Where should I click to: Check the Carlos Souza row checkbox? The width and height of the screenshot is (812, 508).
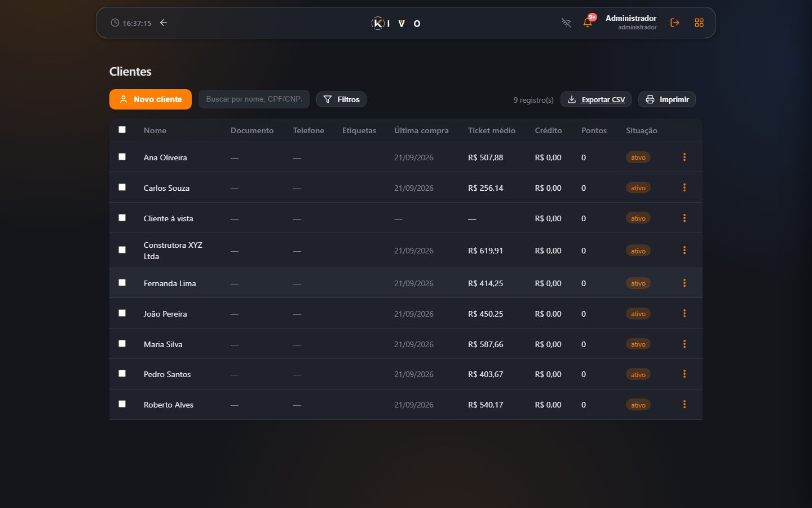click(122, 187)
